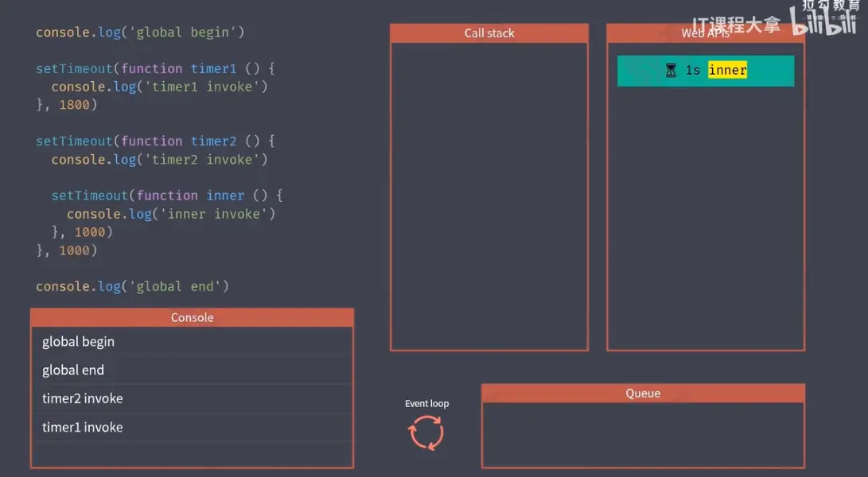The height and width of the screenshot is (477, 868).
Task: Select the 'timer2 invoke' console output row
Action: [192, 398]
